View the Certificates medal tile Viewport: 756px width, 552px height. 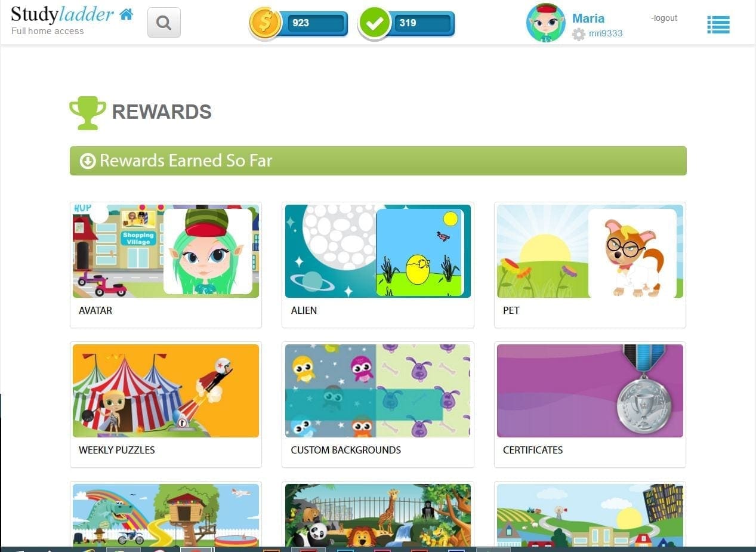[590, 405]
